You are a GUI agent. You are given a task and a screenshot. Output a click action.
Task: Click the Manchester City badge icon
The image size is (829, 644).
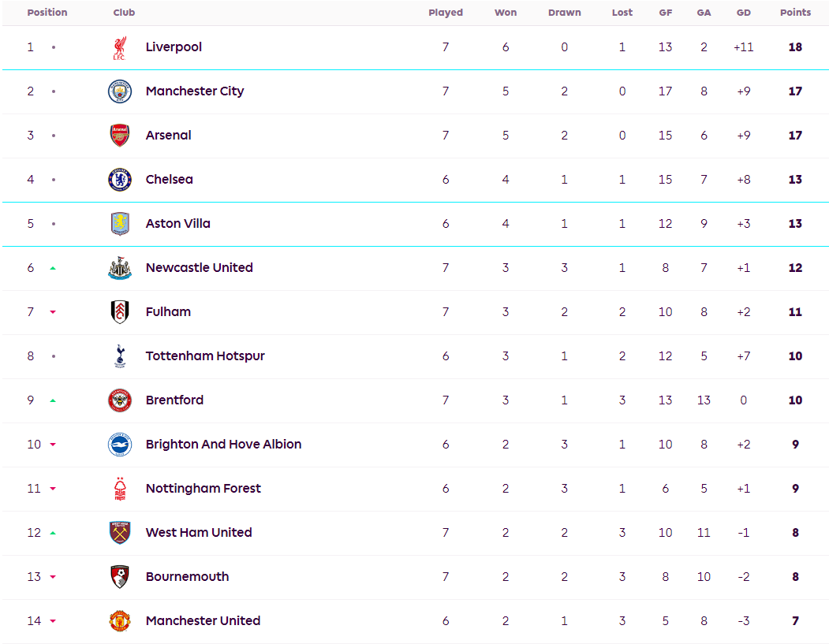coord(119,91)
